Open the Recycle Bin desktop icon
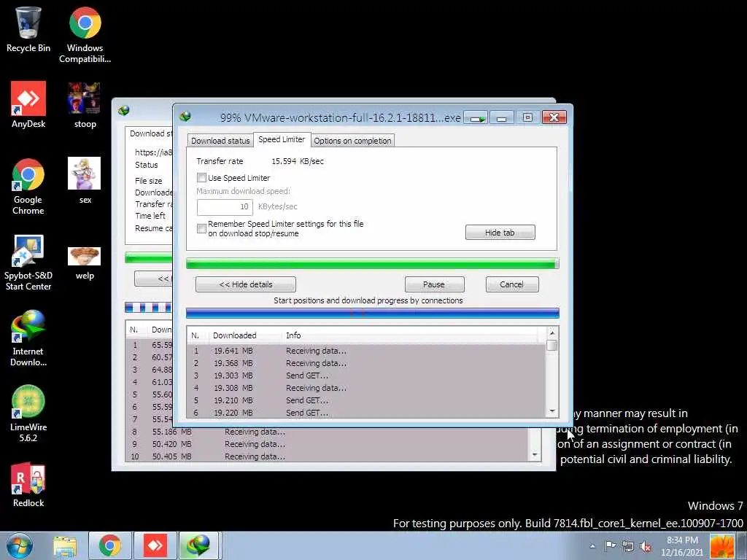This screenshot has height=560, width=747. pyautogui.click(x=28, y=29)
